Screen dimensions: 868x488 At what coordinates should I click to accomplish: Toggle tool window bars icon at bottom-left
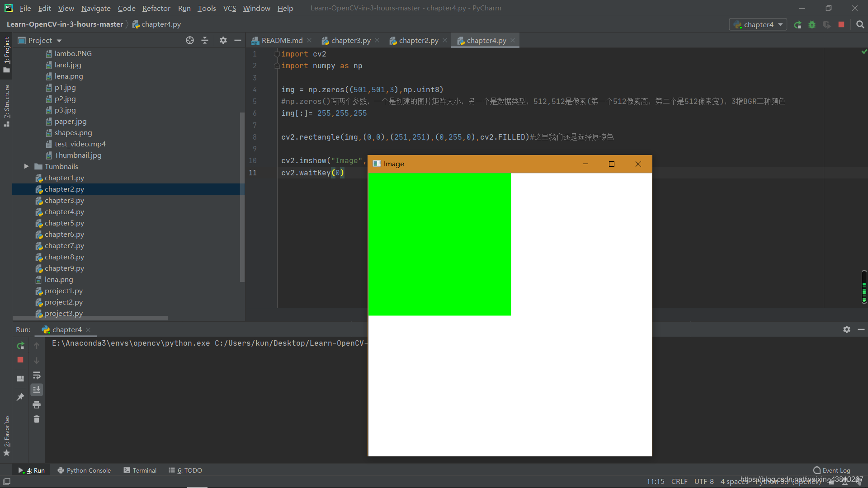pos(7,482)
